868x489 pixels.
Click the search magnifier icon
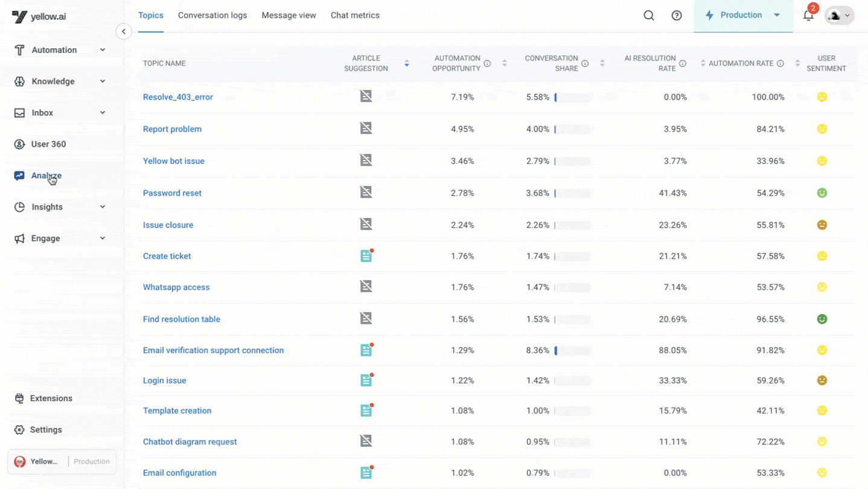click(649, 16)
